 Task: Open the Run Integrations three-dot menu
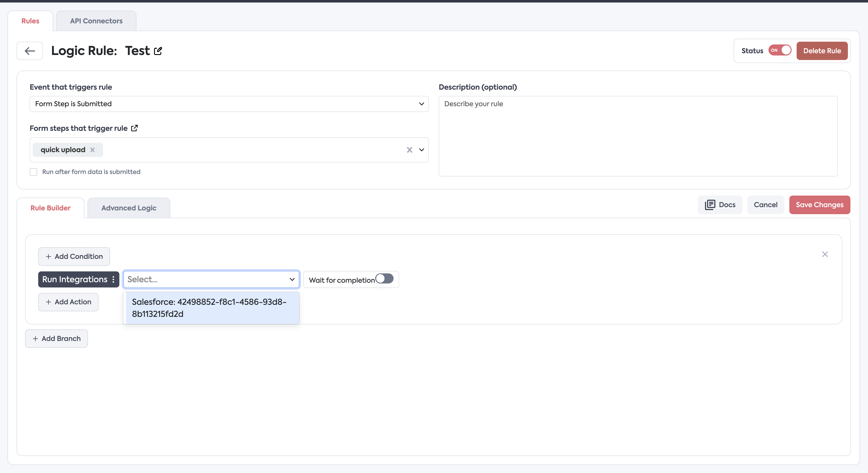pos(113,279)
